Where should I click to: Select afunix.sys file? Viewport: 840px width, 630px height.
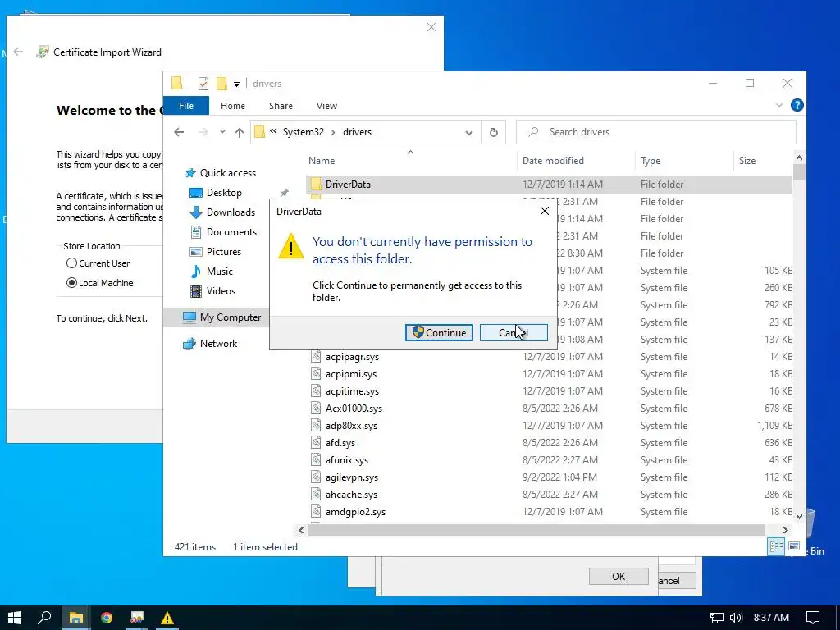coord(347,459)
